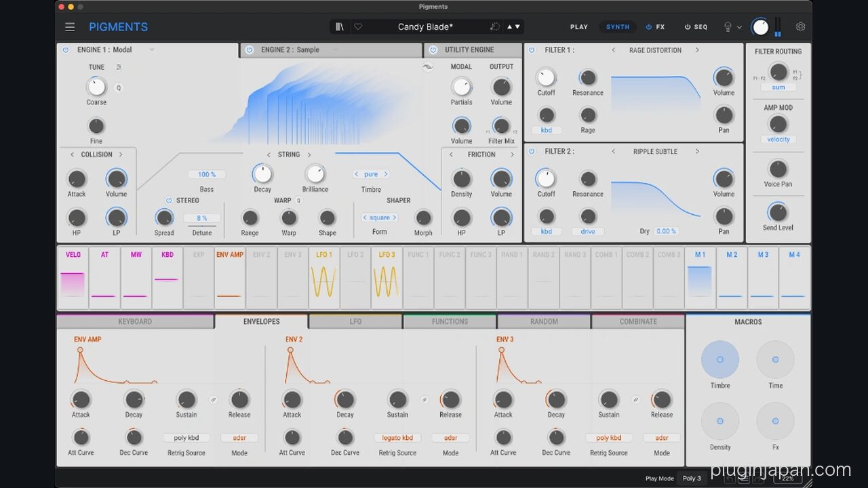
Task: Select next String type with right arrow
Action: (309, 155)
